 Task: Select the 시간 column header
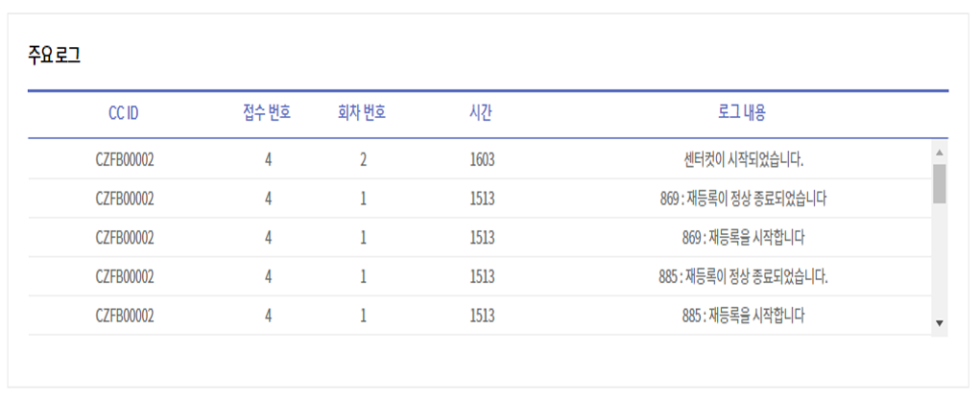coord(481,113)
